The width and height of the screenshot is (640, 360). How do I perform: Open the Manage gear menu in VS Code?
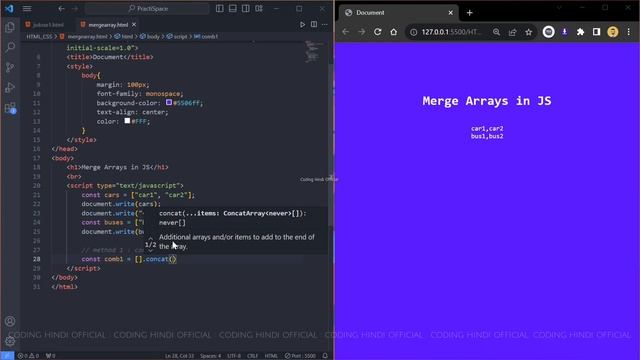point(10,341)
